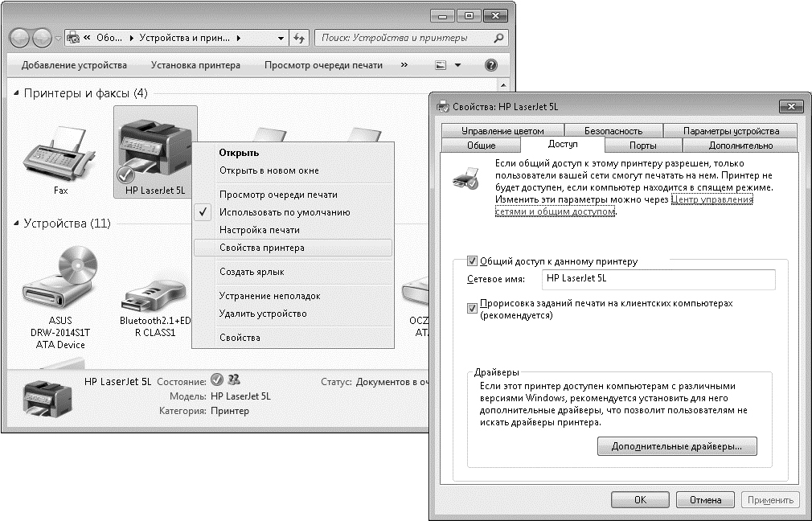The width and height of the screenshot is (812, 521).
Task: Collapse the 'Принтеры и факсы' group
Action: [16, 93]
